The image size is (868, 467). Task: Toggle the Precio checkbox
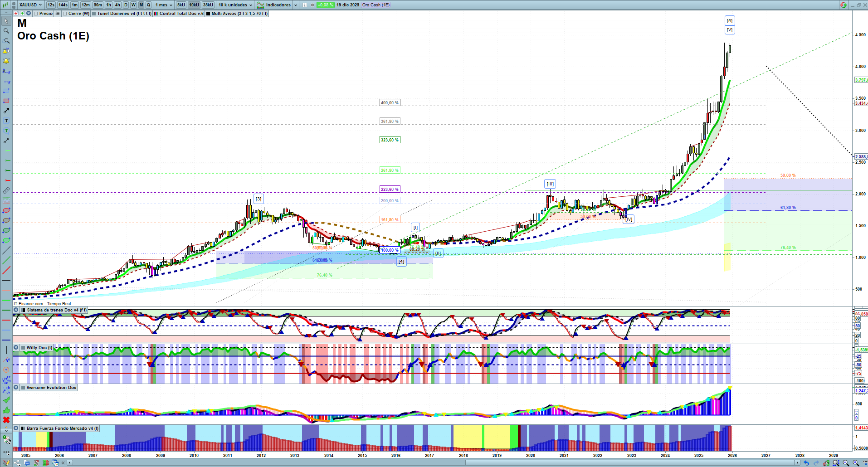coord(36,14)
